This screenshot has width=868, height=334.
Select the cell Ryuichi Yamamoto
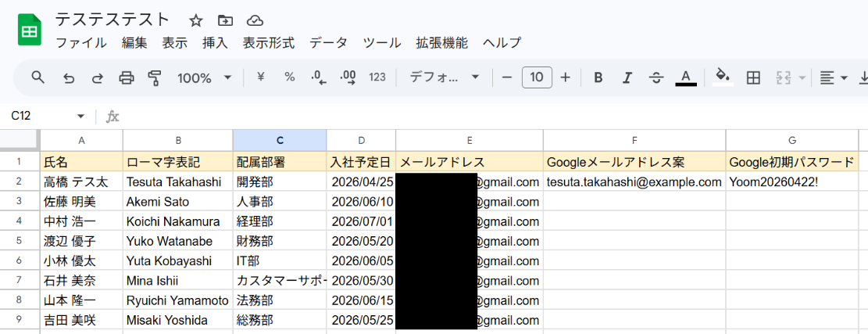coord(177,301)
